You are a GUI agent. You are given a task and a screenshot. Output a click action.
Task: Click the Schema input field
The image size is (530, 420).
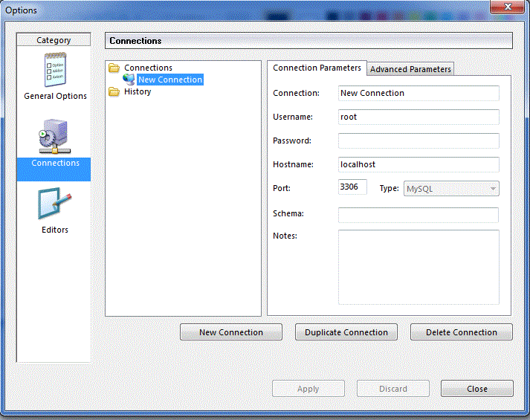(418, 215)
